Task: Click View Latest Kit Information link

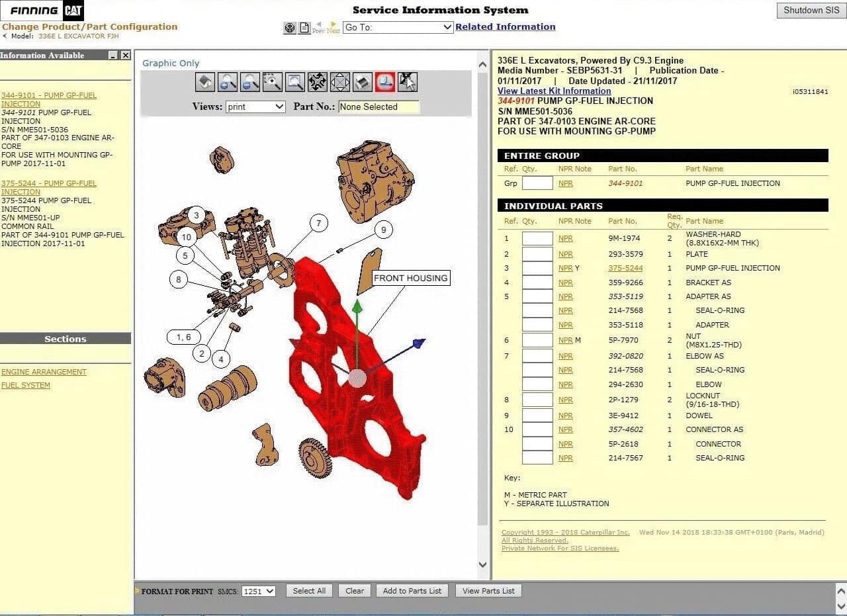Action: (x=555, y=91)
